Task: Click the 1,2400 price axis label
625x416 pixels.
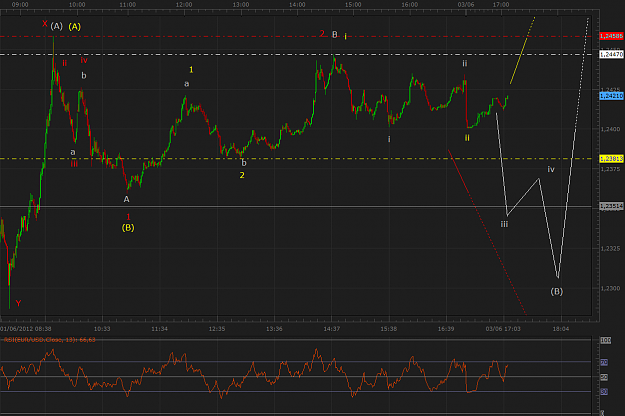Action: coord(610,129)
